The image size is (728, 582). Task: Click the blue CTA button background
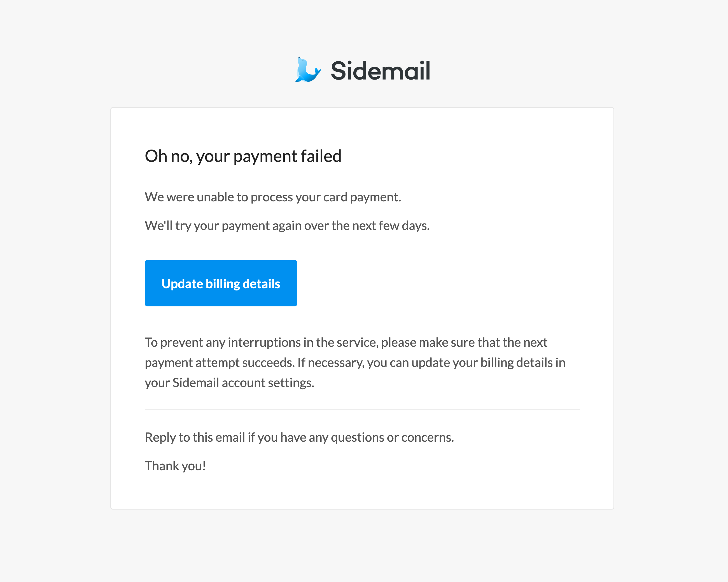click(221, 283)
